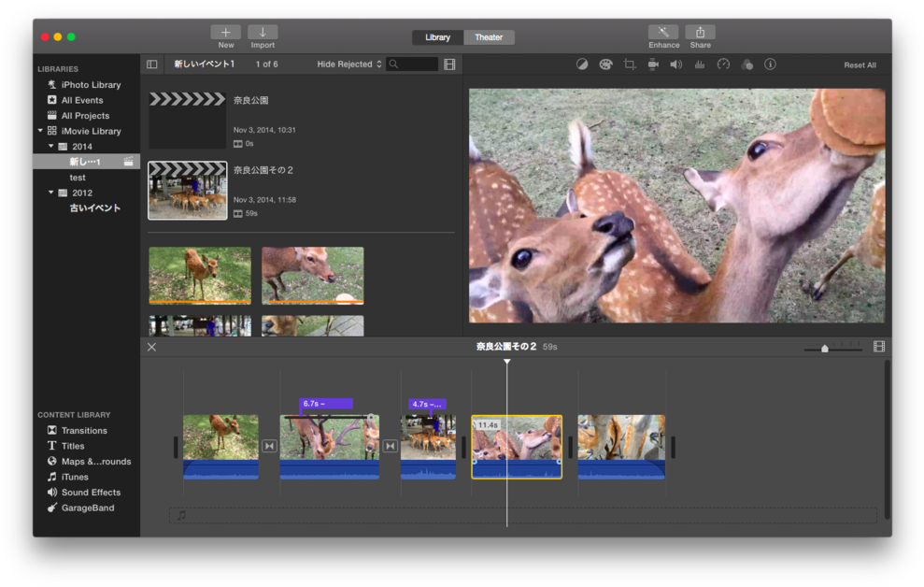Open the color balance tool
924x587 pixels.
coord(583,64)
